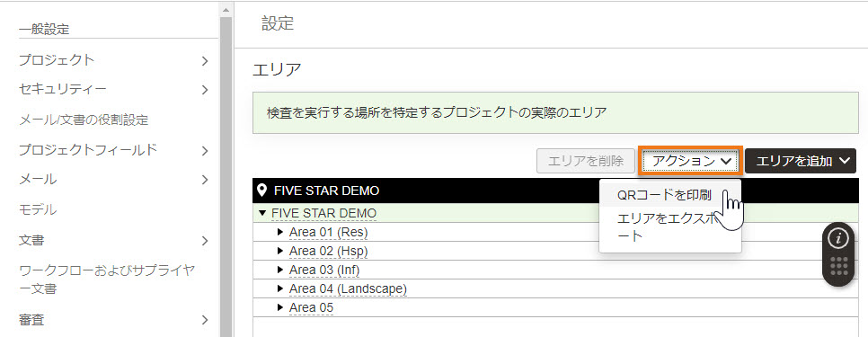
Task: Expand the Area 04 (Landscape) node
Action: click(x=280, y=288)
